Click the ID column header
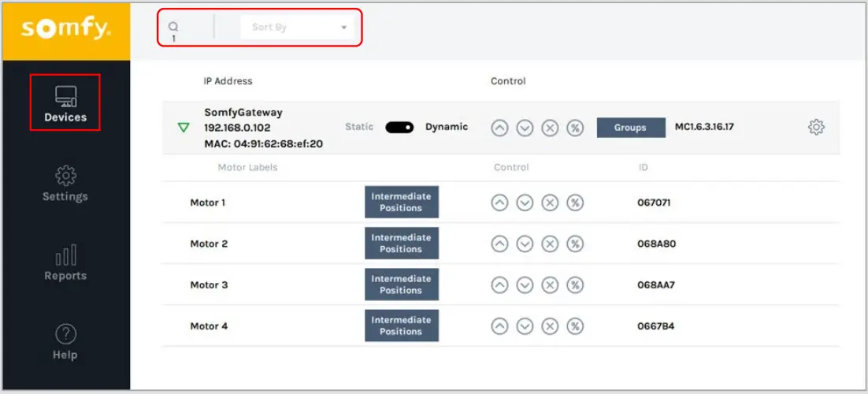The image size is (868, 394). 643,167
